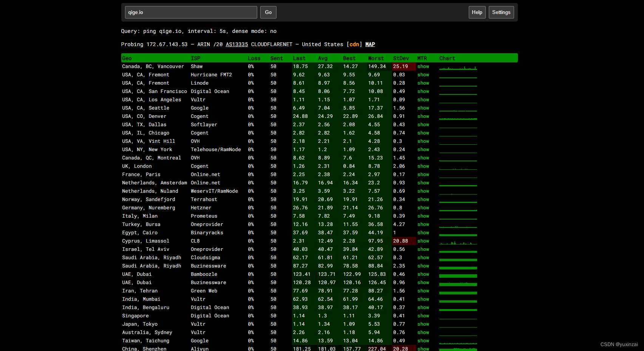This screenshot has width=644, height=351.
Task: Click the cdn tag
Action: tap(354, 45)
